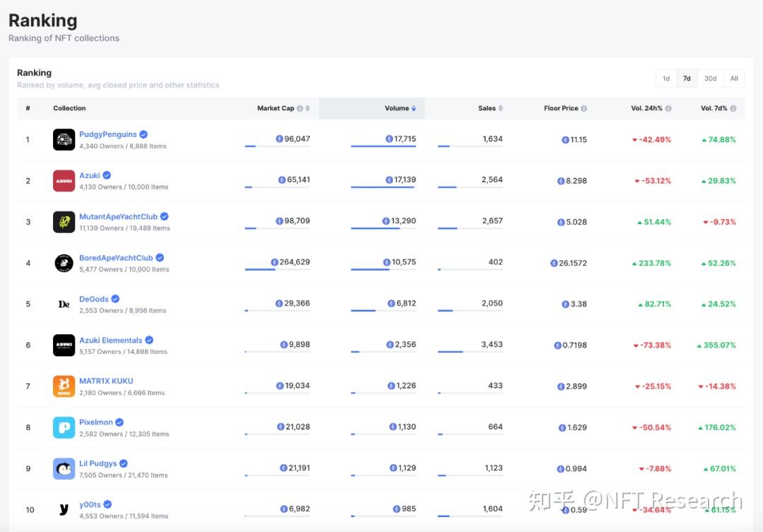This screenshot has height=532, width=763.
Task: Open the y00ts collection link
Action: pos(90,504)
